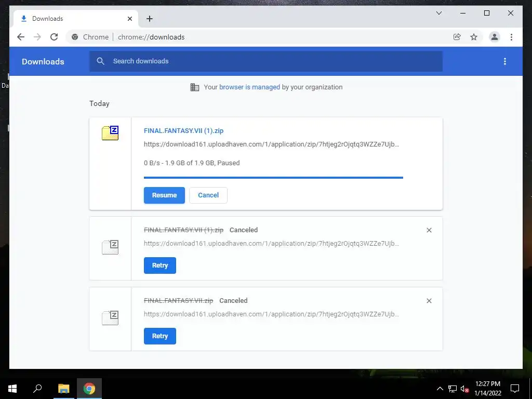Click the Downloads page title
The height and width of the screenshot is (399, 532).
point(43,61)
